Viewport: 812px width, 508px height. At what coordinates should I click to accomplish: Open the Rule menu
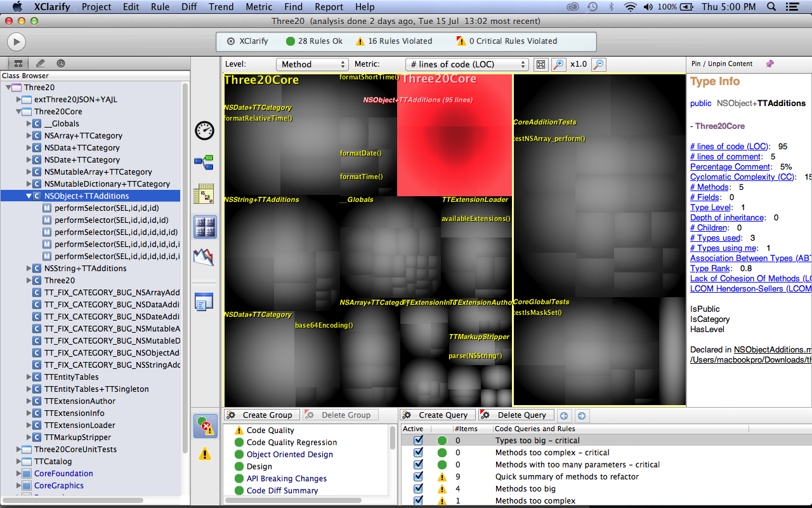pos(160,7)
